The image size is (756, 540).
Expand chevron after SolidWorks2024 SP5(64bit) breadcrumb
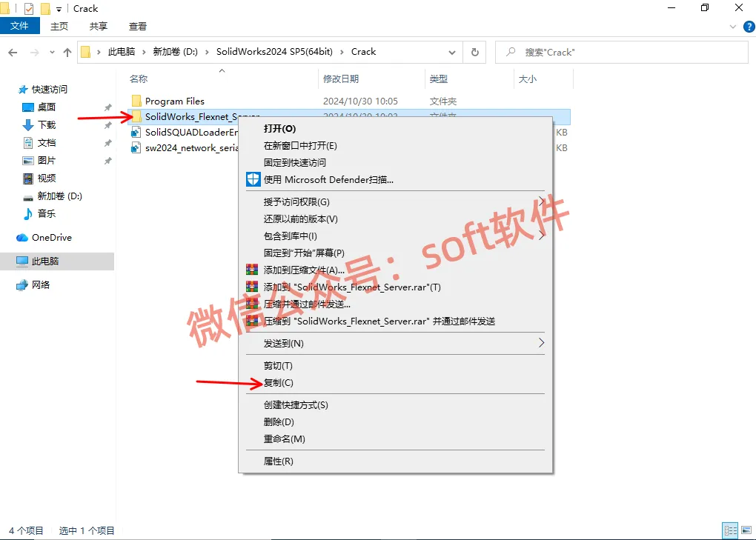(x=342, y=52)
